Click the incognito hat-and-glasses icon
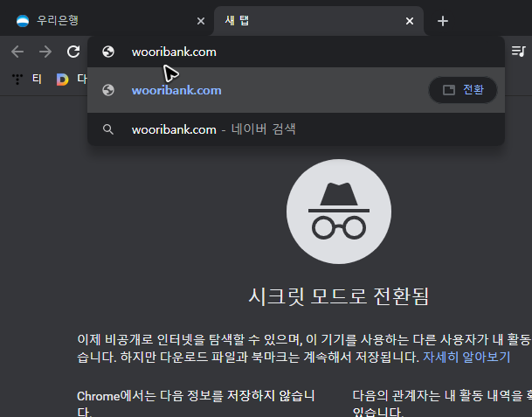The width and height of the screenshot is (532, 417). (339, 212)
